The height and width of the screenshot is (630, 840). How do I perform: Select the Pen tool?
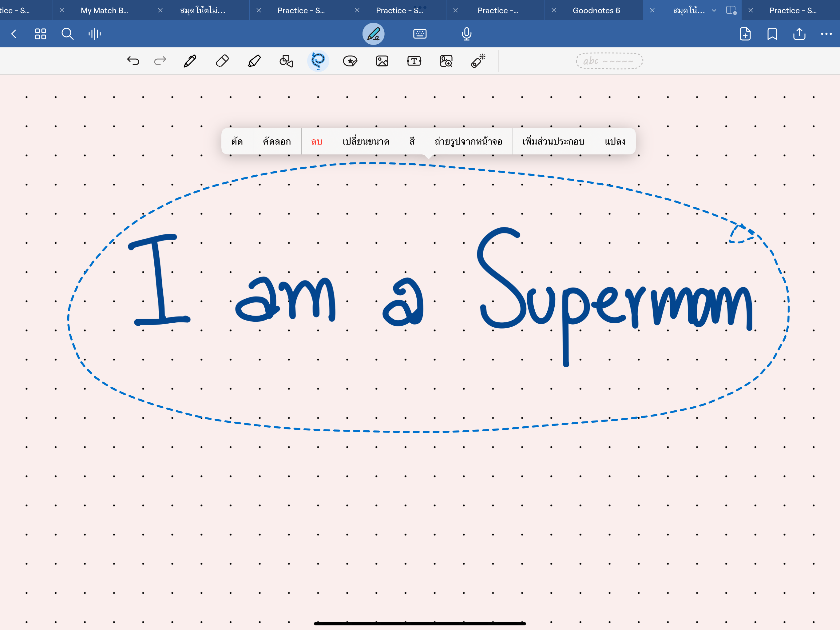(190, 61)
